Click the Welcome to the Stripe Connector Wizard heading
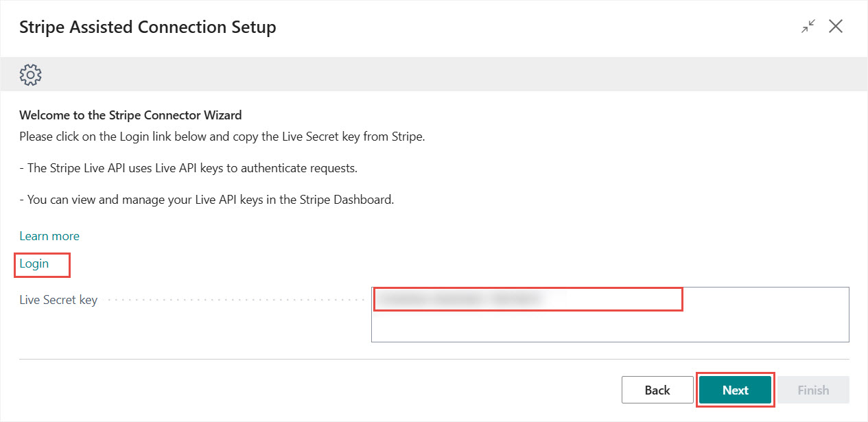This screenshot has width=868, height=422. (x=130, y=115)
